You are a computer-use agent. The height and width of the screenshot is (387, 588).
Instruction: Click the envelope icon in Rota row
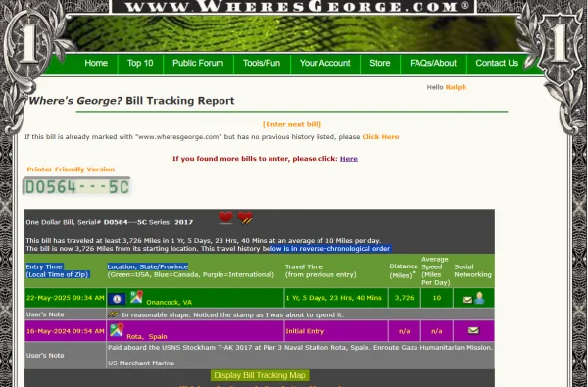(x=473, y=330)
